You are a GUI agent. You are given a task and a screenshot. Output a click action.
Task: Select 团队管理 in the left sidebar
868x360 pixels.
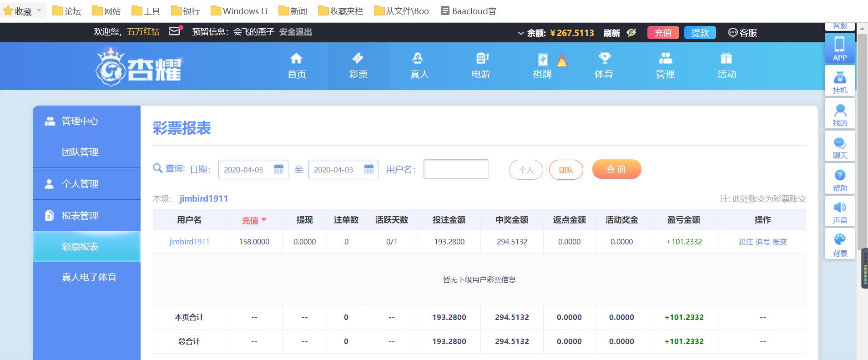click(x=80, y=152)
